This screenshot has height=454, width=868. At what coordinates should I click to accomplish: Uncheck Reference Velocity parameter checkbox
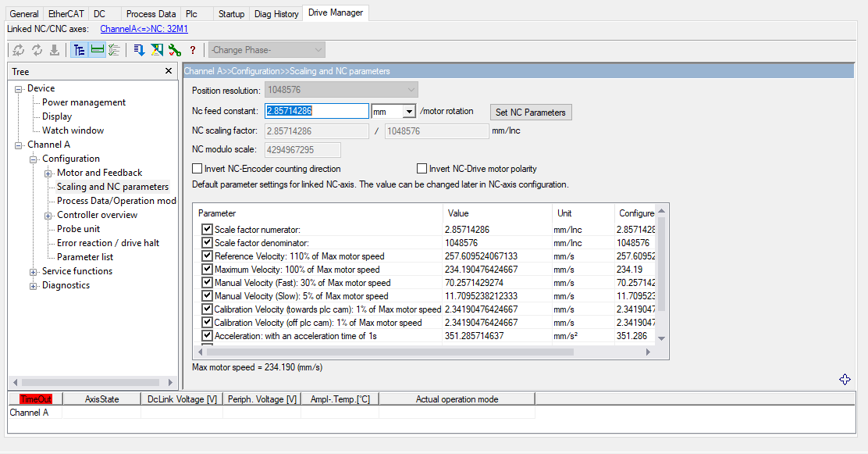[x=207, y=256]
